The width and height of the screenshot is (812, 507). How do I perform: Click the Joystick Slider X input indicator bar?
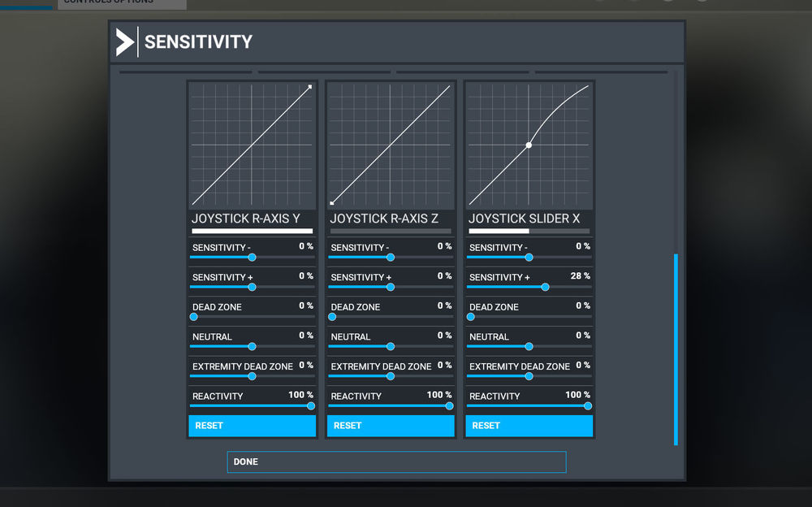click(529, 231)
